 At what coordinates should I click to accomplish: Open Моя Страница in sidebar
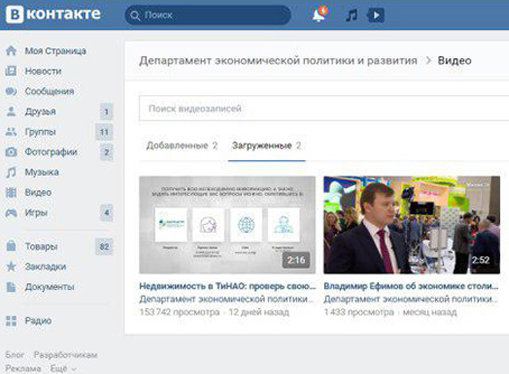pos(55,51)
